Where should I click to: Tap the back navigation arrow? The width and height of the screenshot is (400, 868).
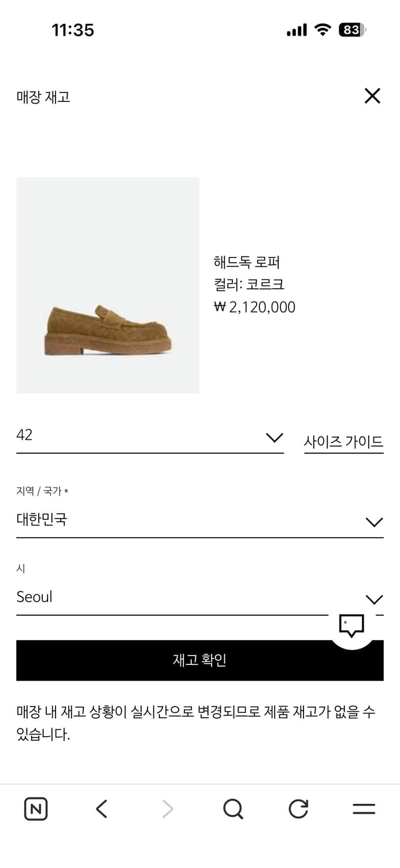(101, 808)
